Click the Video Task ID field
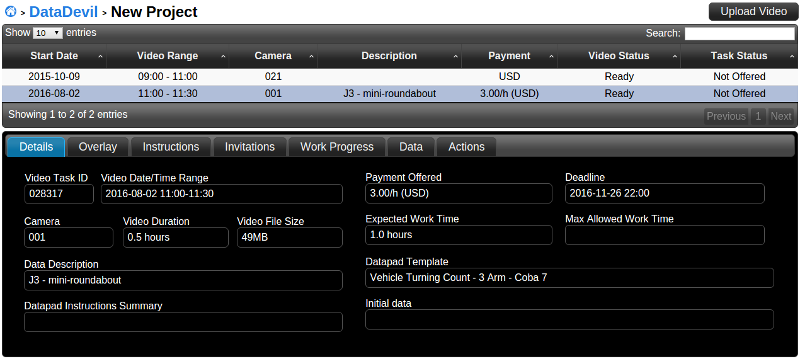The height and width of the screenshot is (361, 800). tap(59, 194)
